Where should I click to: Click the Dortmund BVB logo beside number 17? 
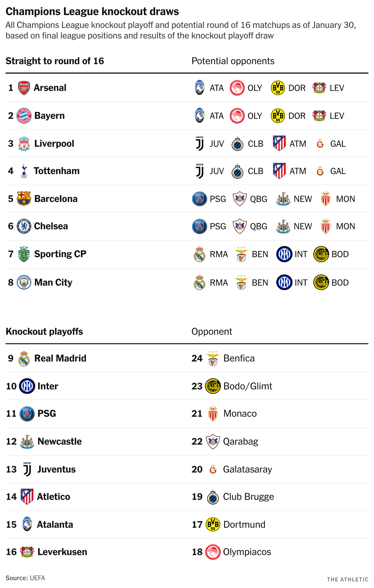tap(213, 524)
